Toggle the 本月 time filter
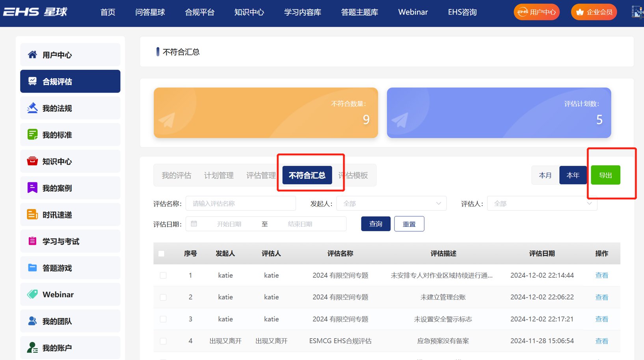 (x=545, y=175)
